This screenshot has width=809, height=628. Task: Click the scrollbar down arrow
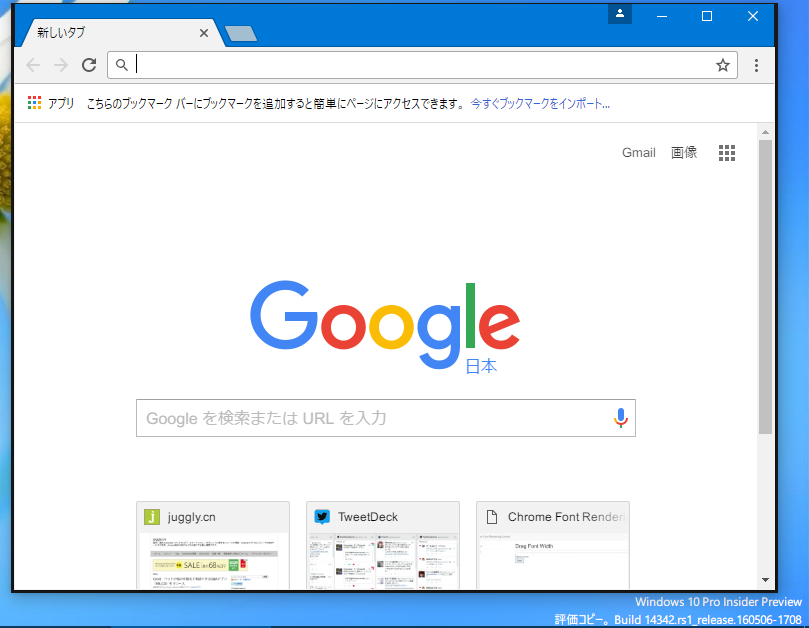(x=765, y=580)
